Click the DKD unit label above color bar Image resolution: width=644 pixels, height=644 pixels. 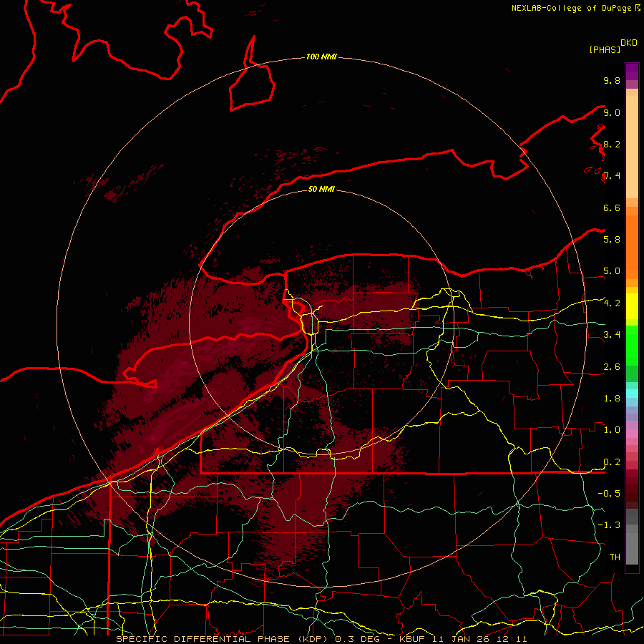tap(628, 43)
